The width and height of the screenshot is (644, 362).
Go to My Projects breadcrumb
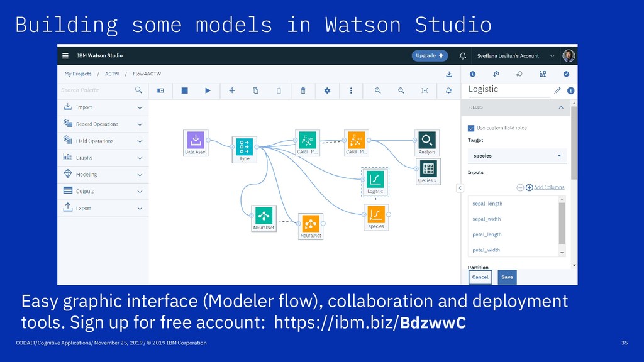pos(77,74)
